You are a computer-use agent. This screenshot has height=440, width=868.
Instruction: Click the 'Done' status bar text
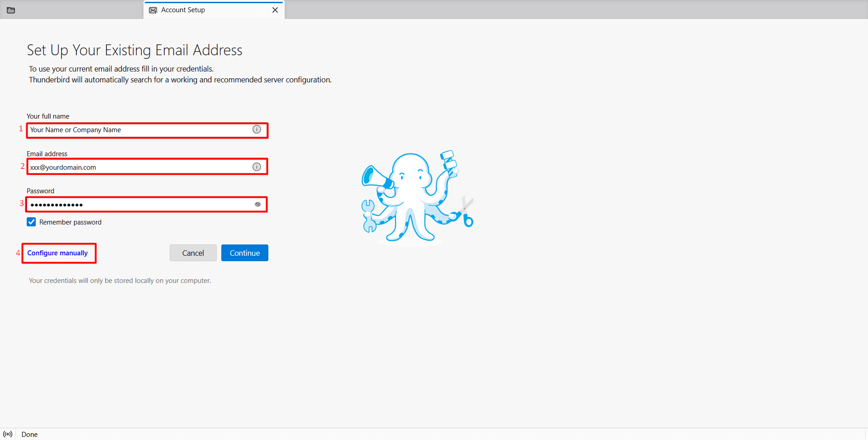[x=29, y=435]
